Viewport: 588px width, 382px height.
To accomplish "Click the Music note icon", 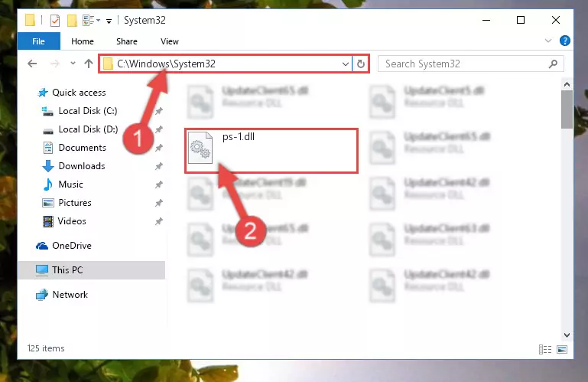I will tap(47, 184).
